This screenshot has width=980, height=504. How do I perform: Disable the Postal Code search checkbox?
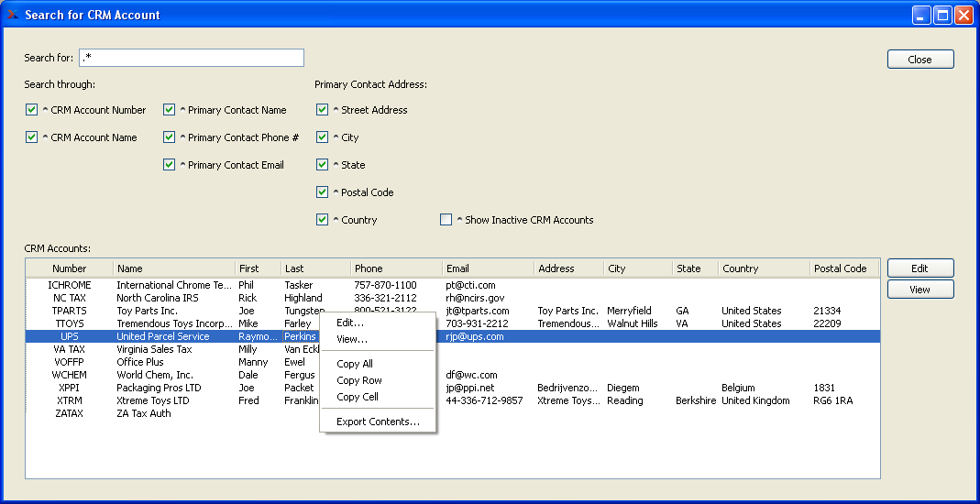tap(323, 192)
